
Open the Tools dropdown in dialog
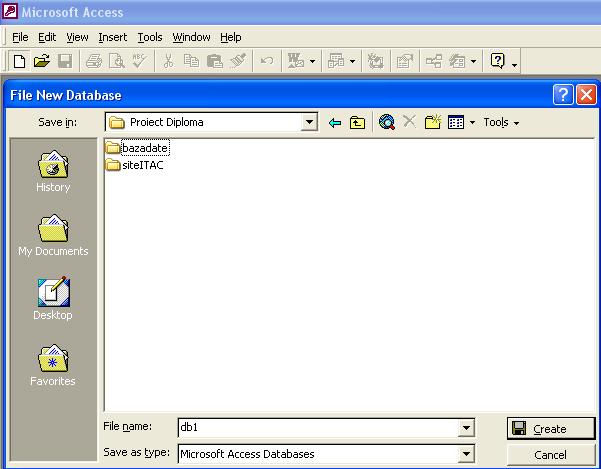tap(501, 123)
